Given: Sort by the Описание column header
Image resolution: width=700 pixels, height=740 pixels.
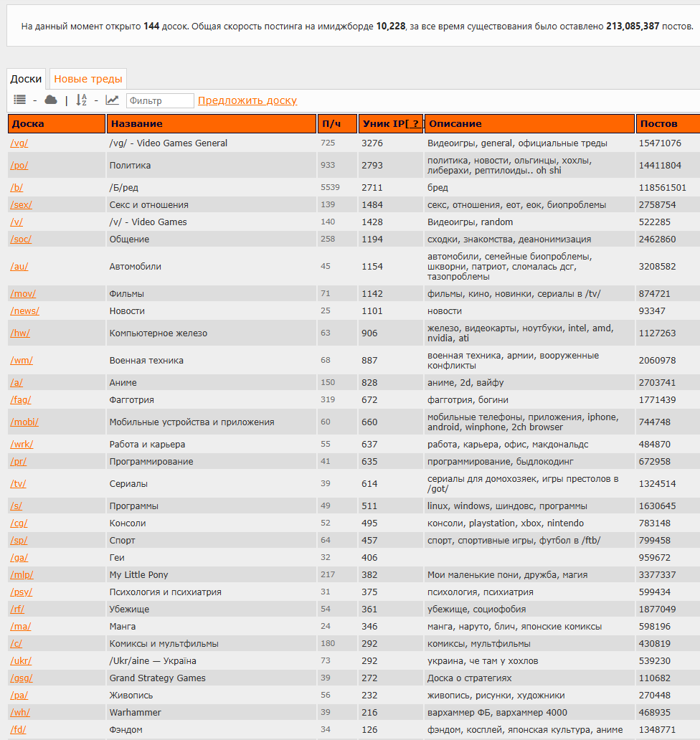Looking at the screenshot, I should coord(529,123).
